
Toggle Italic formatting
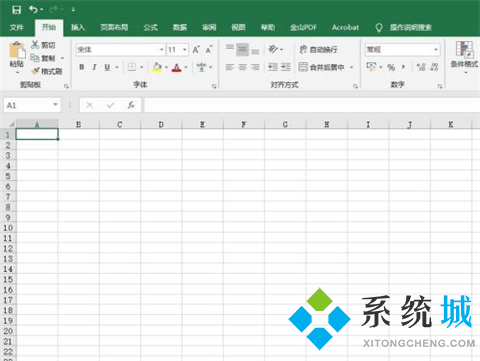[x=94, y=67]
